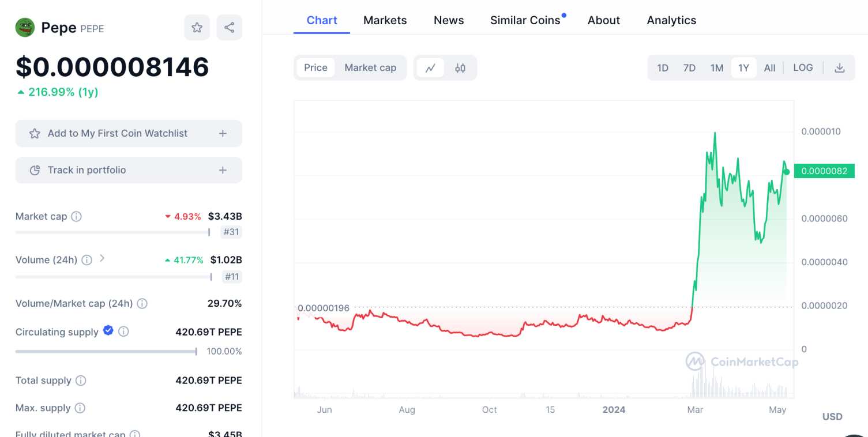Click the Max. supply 420.69T PEPE value
Screen dimensions: 868x437
(209, 408)
